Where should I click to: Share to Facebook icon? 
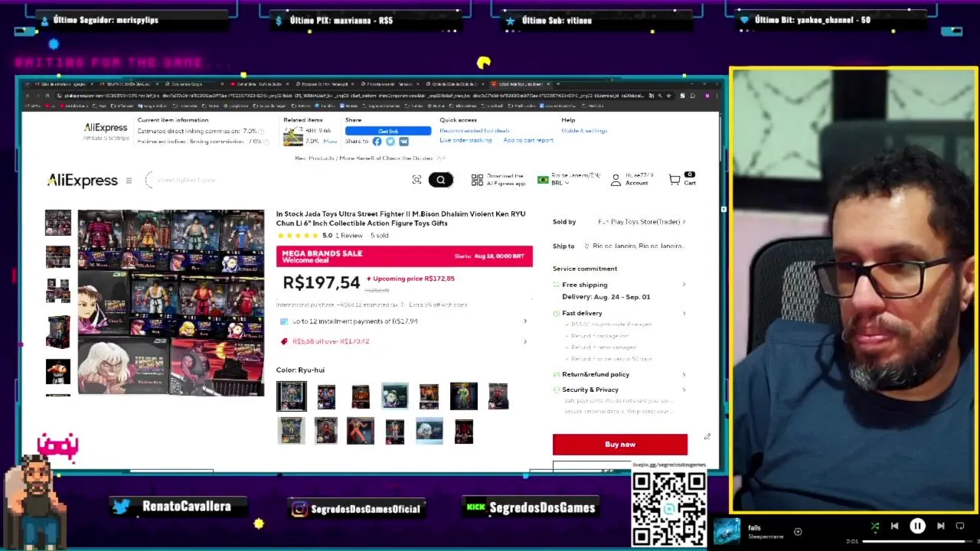click(x=377, y=142)
